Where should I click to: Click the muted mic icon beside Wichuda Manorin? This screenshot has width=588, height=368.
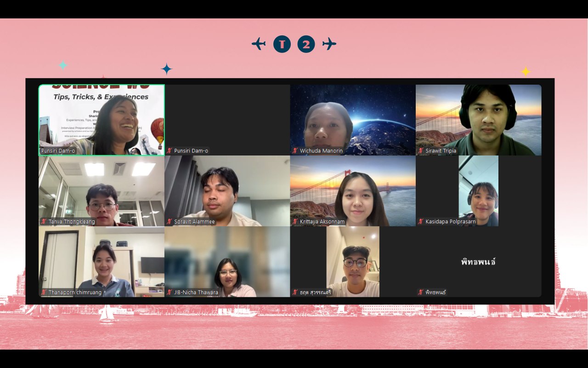295,151
